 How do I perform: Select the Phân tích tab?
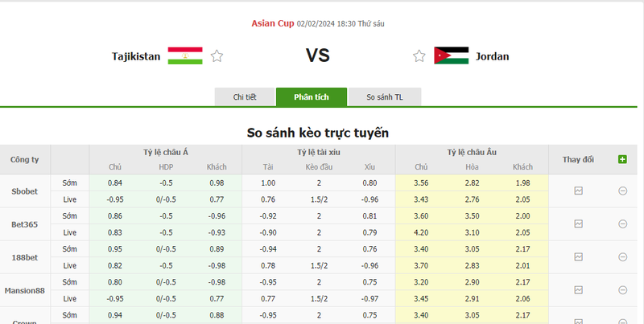point(312,96)
